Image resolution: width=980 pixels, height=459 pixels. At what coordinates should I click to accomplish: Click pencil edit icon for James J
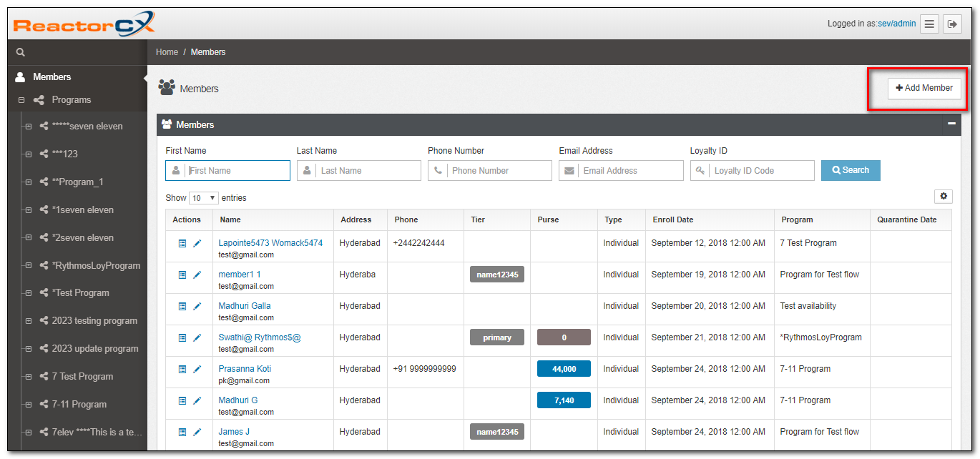(x=197, y=432)
